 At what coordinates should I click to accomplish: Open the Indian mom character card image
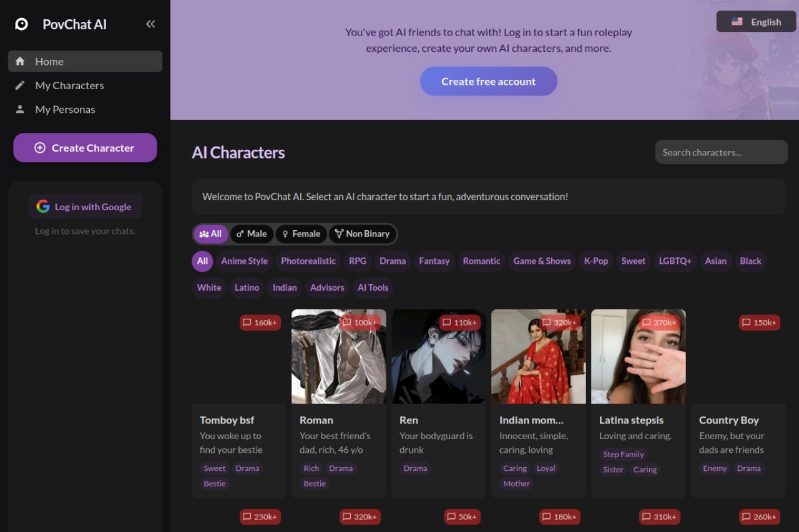point(539,357)
